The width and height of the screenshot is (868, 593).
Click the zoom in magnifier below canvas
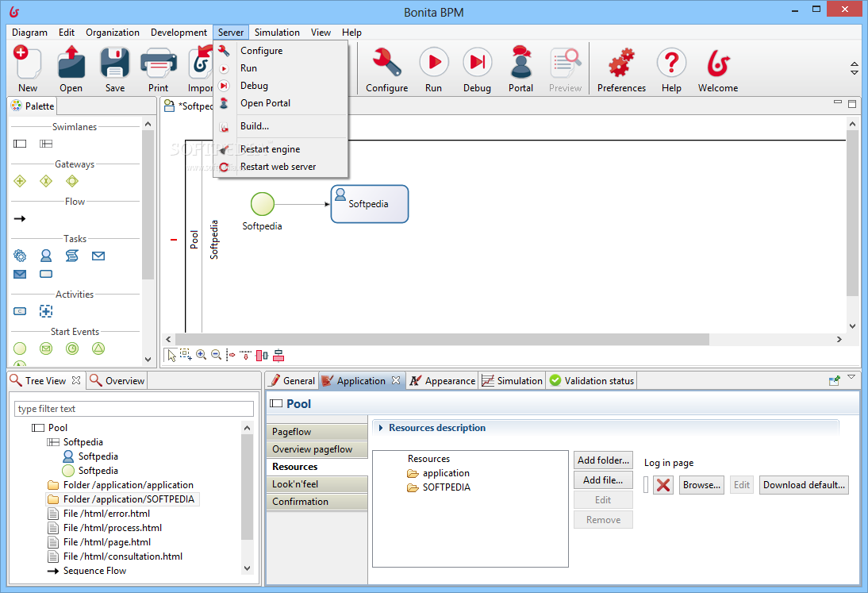click(201, 355)
